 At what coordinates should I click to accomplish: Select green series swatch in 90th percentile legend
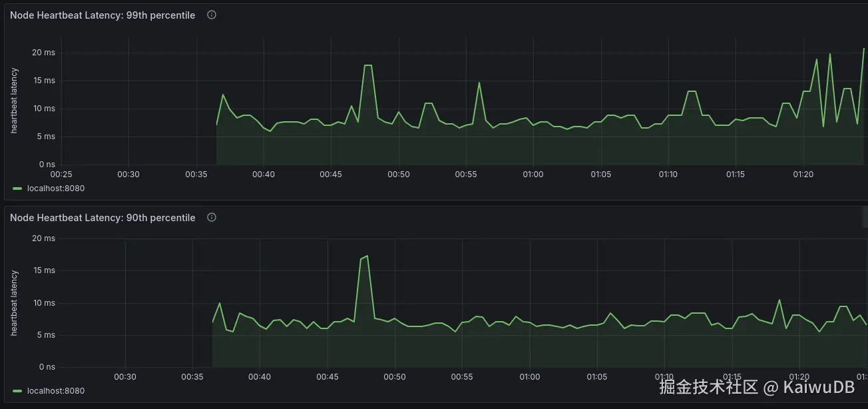[x=17, y=391]
